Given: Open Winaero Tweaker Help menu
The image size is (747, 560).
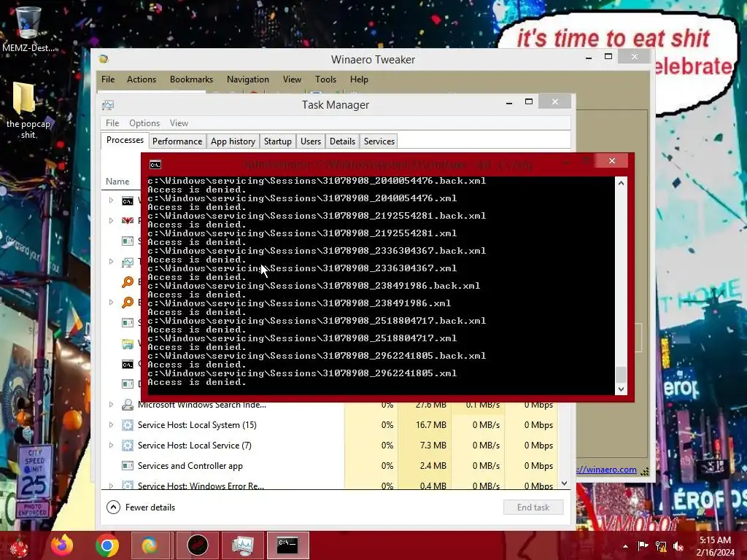Looking at the screenshot, I should coord(359,79).
